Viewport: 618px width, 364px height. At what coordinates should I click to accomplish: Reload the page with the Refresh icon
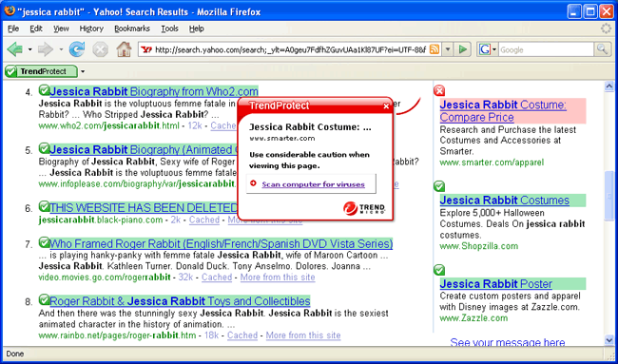[x=77, y=49]
